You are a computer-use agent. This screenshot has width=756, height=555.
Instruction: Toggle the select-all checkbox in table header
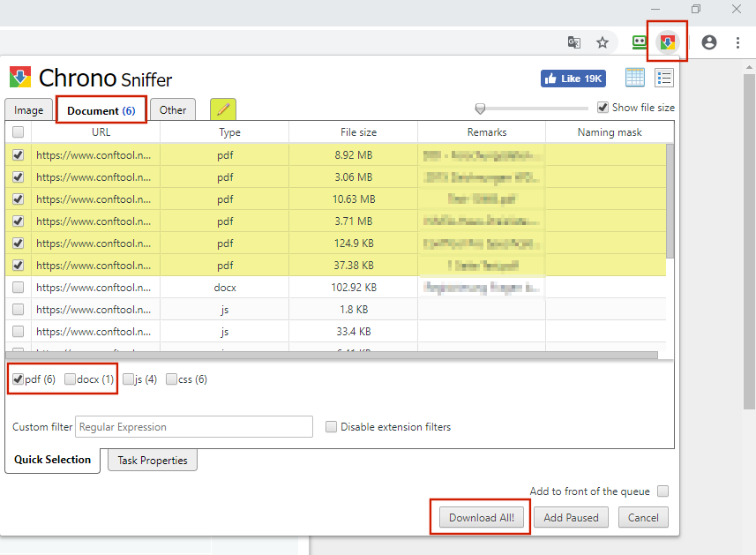coord(19,132)
